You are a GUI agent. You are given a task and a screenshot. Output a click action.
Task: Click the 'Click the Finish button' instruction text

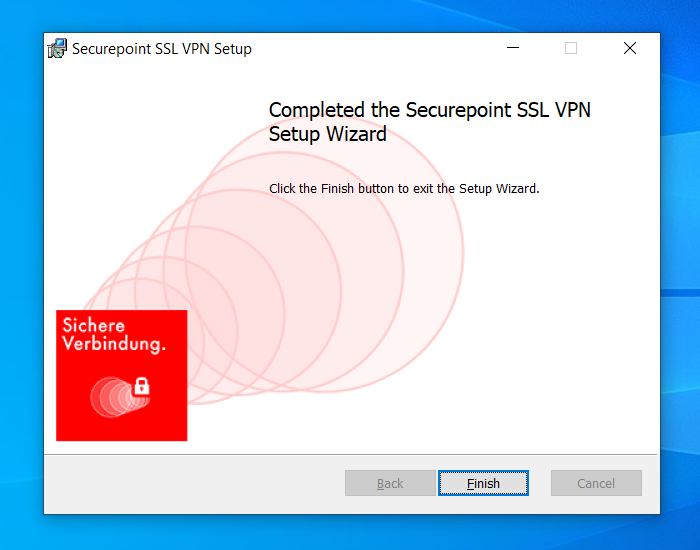404,189
